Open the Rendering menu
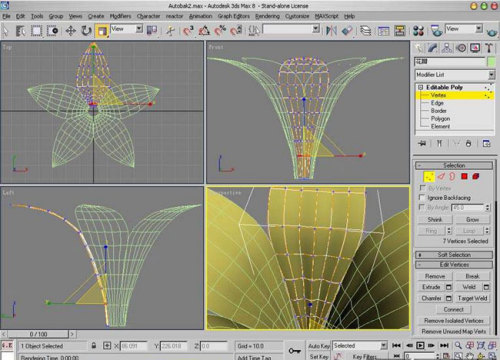Screen dimensions: 500x360 (267, 16)
